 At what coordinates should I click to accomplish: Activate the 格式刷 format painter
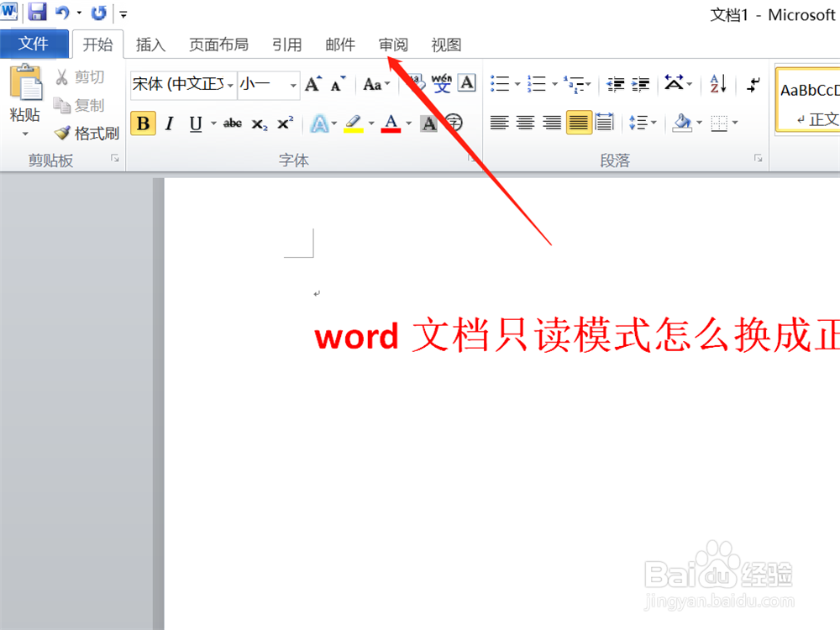87,134
